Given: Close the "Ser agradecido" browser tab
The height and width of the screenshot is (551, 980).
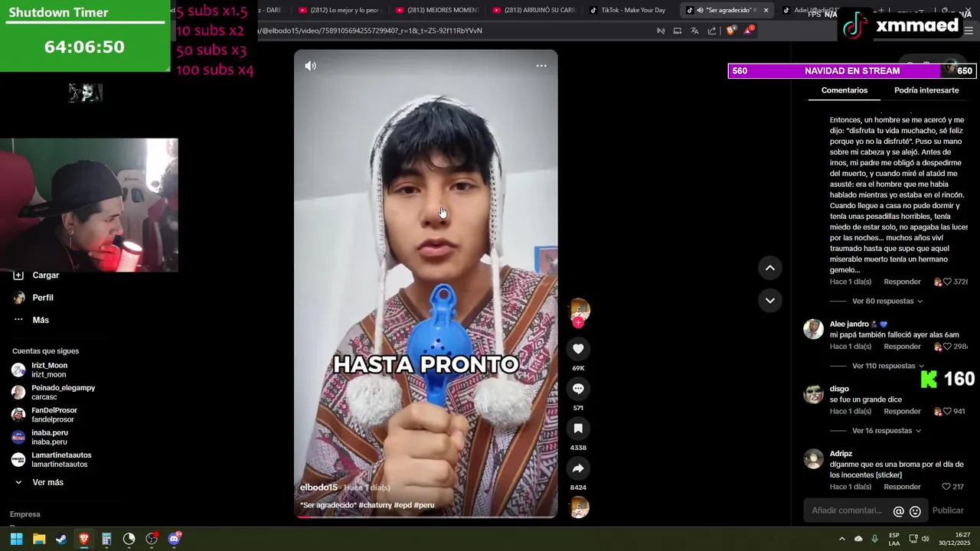Looking at the screenshot, I should click(766, 10).
